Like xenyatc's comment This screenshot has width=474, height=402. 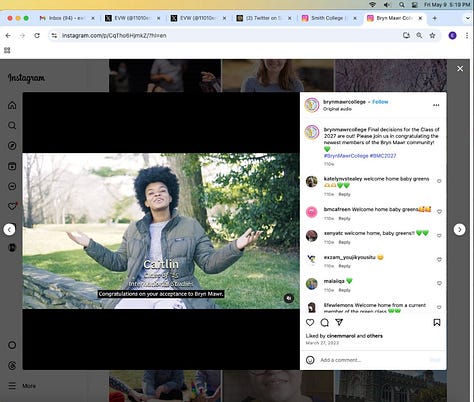[439, 236]
